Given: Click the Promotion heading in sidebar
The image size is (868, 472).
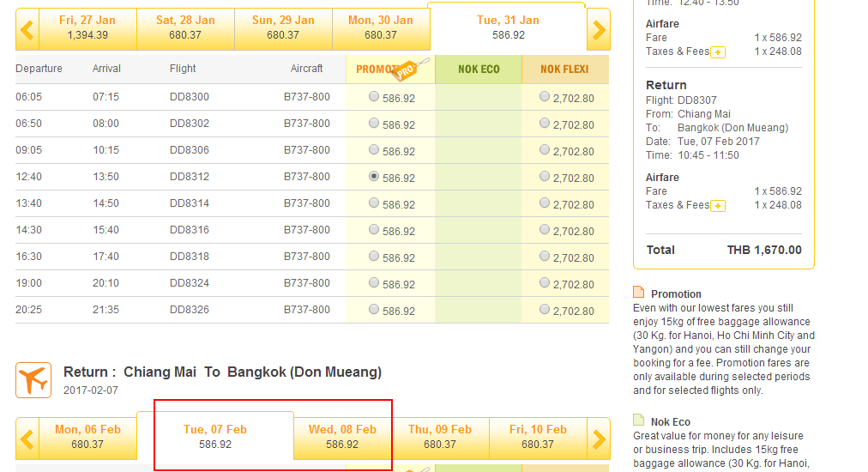Looking at the screenshot, I should 676,294.
